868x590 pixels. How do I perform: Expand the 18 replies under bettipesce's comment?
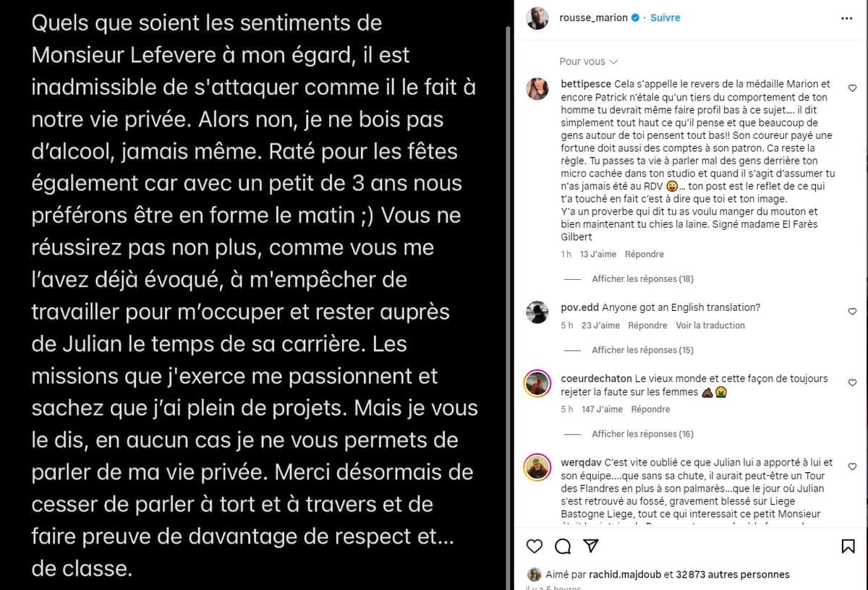click(642, 278)
